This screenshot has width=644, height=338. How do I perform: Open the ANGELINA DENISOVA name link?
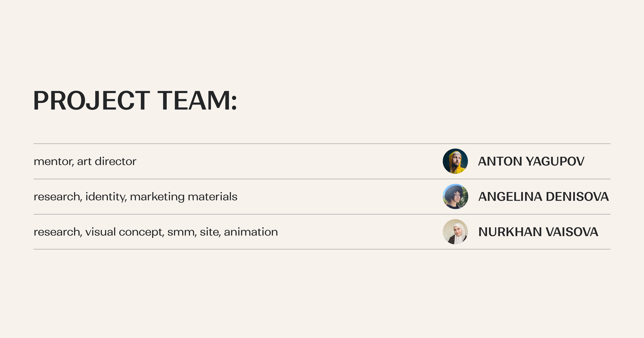pyautogui.click(x=543, y=197)
